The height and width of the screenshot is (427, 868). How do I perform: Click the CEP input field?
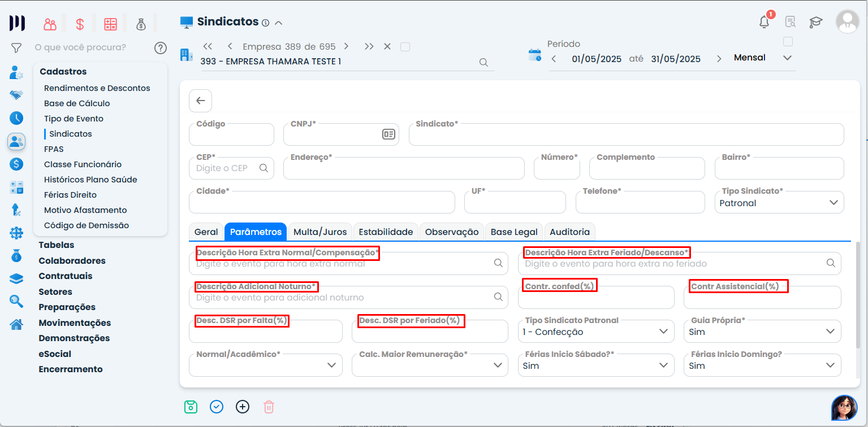pyautogui.click(x=226, y=168)
